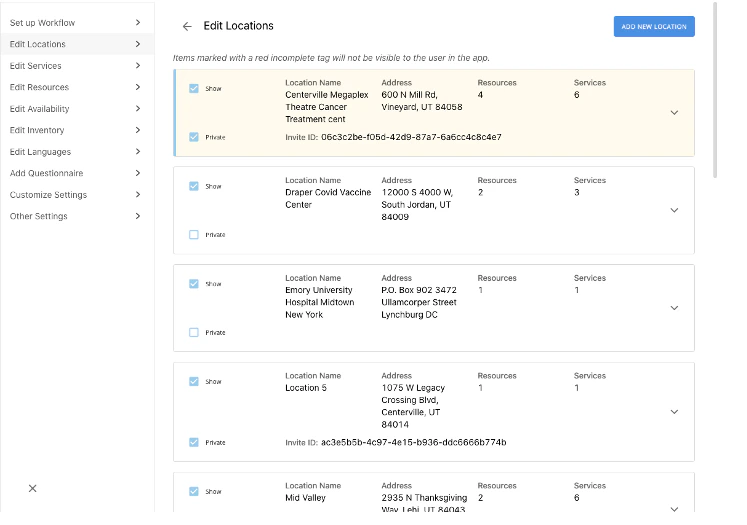The image size is (747, 525).
Task: Click chevron next to Other Settings
Action: pyautogui.click(x=138, y=216)
